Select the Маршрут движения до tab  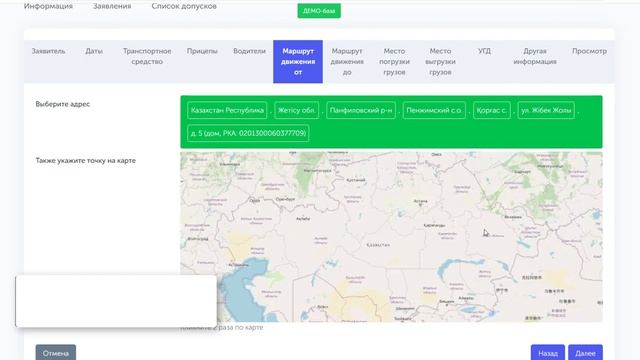coord(347,62)
